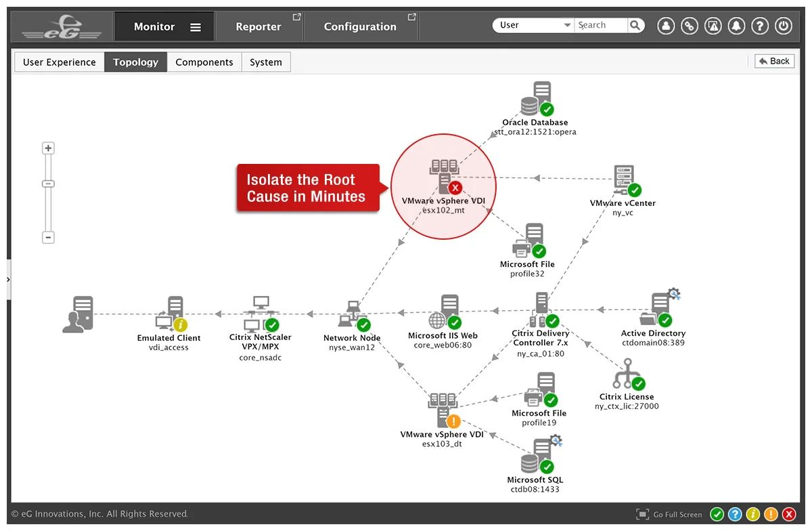Image resolution: width=812 pixels, height=531 pixels.
Task: Toggle the green normal status filter
Action: click(x=717, y=515)
